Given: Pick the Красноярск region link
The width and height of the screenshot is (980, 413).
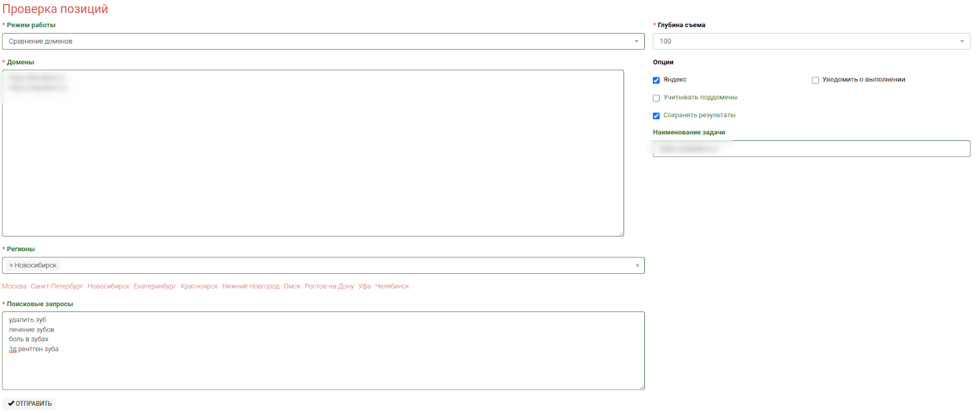Looking at the screenshot, I should 199,286.
